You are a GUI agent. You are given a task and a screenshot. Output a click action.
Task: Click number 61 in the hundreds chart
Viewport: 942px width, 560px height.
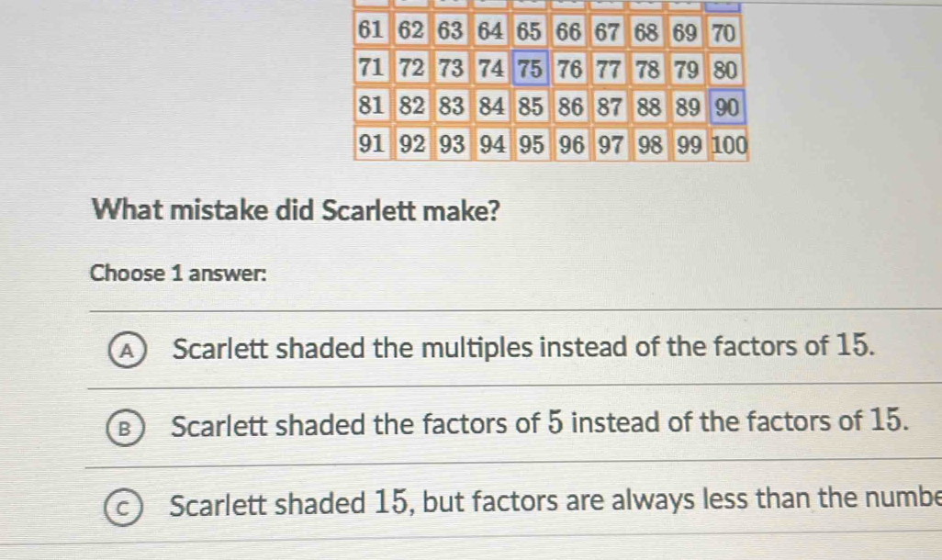point(371,28)
